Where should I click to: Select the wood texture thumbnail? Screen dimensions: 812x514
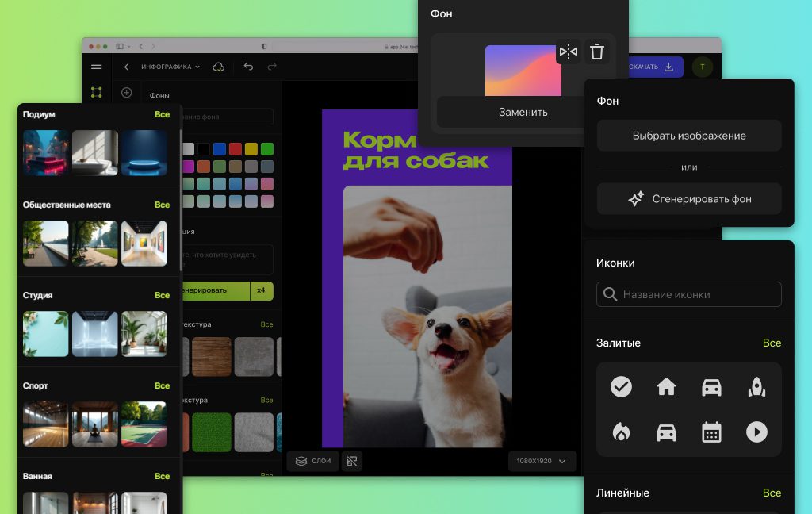(212, 356)
